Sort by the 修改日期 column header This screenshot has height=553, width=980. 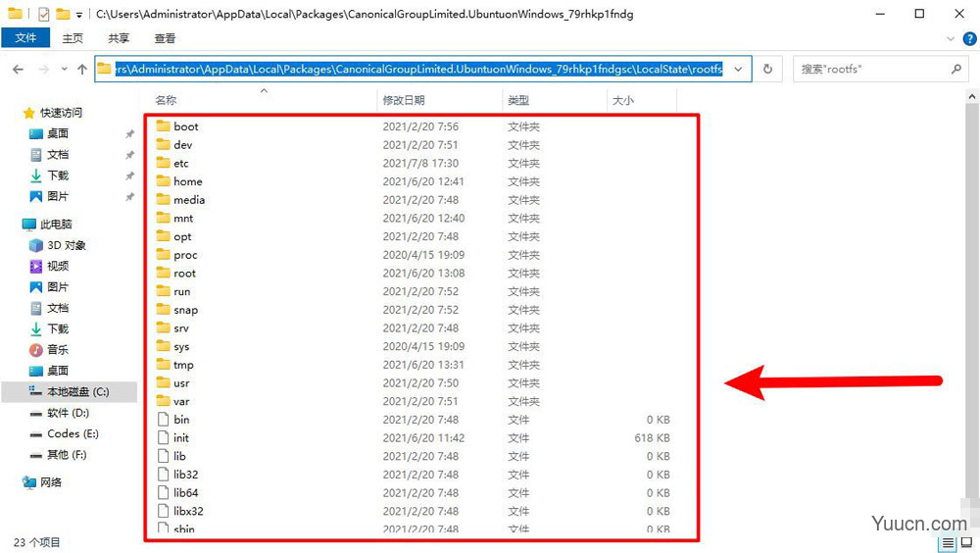point(439,100)
